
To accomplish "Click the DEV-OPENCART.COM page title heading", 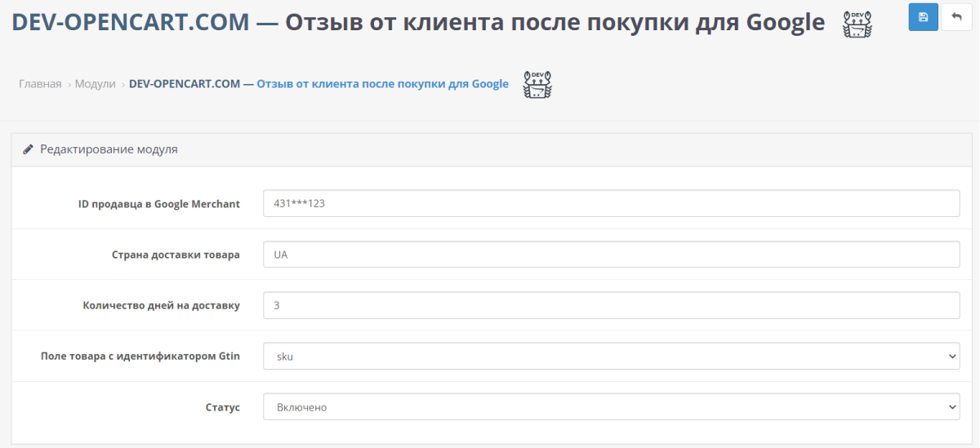I will (418, 23).
